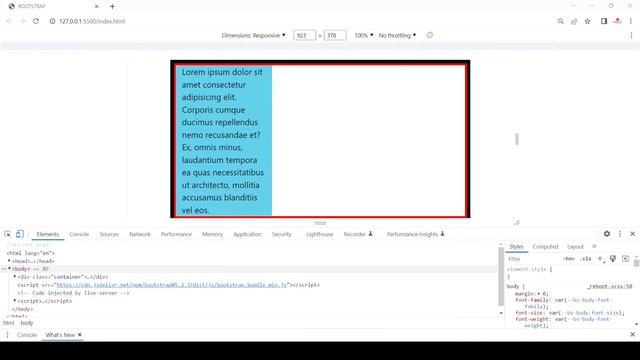Show more style pane tabs chevron

[595, 246]
